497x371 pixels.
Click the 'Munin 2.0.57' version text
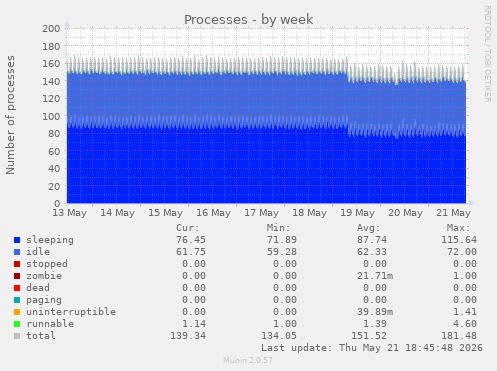click(x=248, y=360)
